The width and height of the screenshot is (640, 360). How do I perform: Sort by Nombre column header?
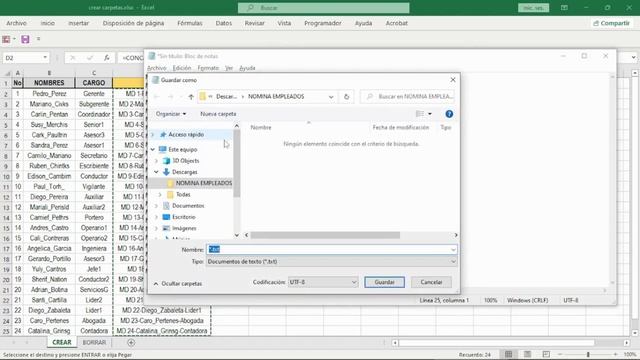tap(261, 127)
